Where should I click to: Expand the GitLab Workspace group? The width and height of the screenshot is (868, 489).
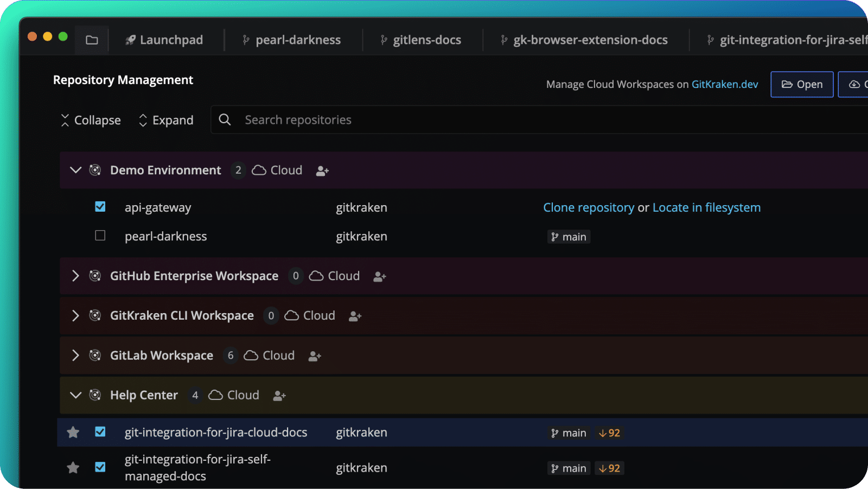tap(75, 355)
